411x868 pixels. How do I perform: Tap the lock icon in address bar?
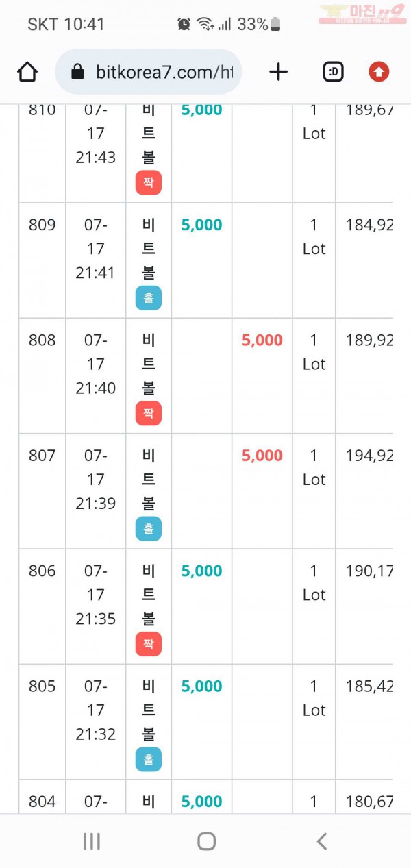pos(77,72)
